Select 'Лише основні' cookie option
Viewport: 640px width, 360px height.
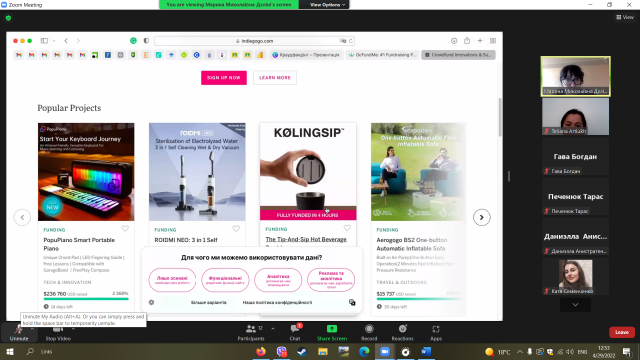pyautogui.click(x=172, y=280)
